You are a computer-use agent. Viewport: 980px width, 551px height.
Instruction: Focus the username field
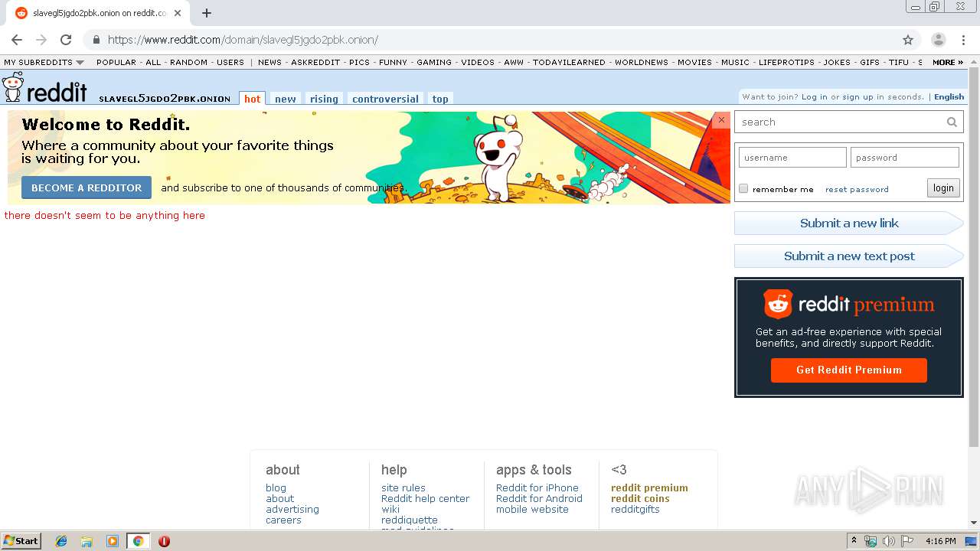[x=792, y=157]
